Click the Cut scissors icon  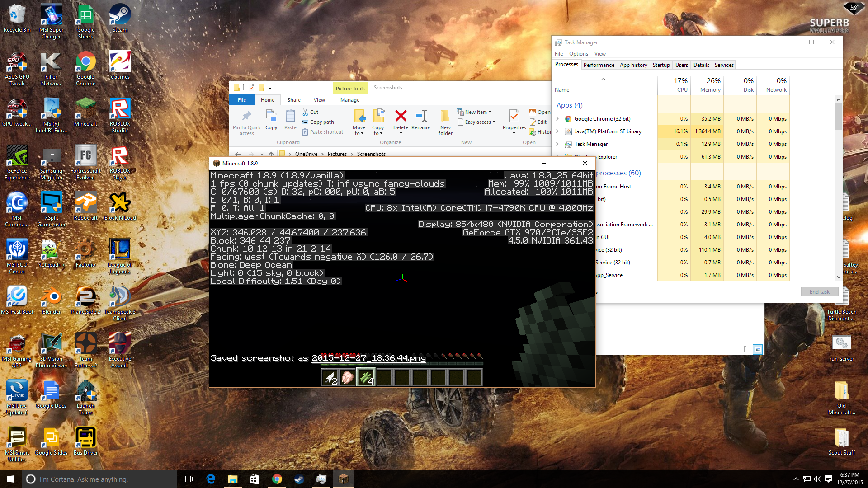click(x=305, y=112)
